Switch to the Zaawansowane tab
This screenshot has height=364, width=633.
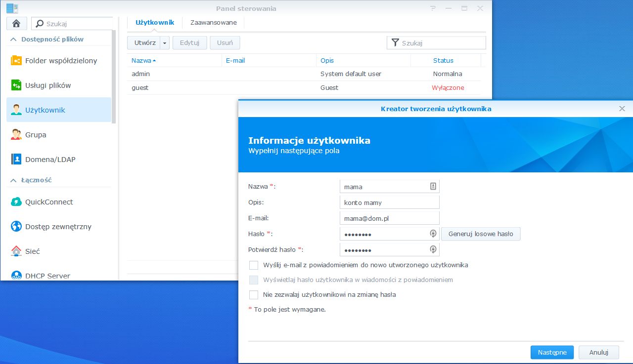point(214,22)
